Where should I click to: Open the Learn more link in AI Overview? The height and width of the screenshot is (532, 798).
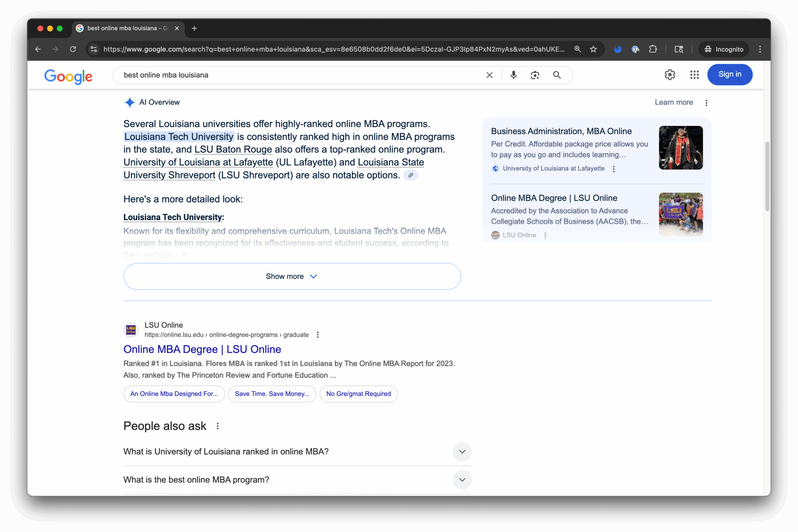pos(674,103)
